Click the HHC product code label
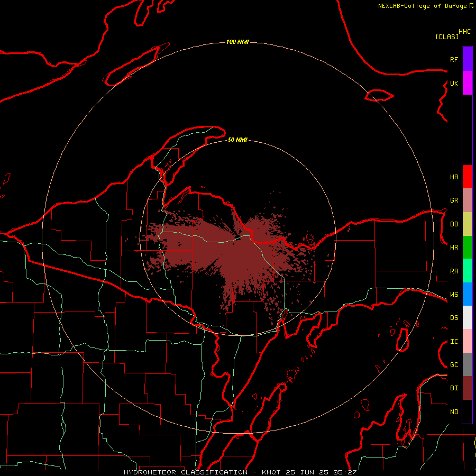The width and height of the screenshot is (476, 476). [x=464, y=32]
